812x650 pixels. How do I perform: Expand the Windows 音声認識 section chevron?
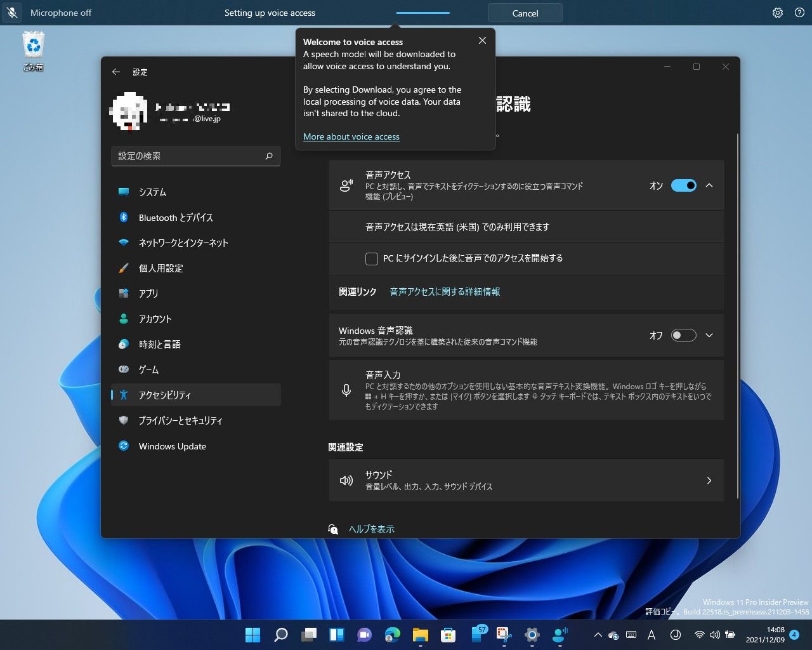709,335
